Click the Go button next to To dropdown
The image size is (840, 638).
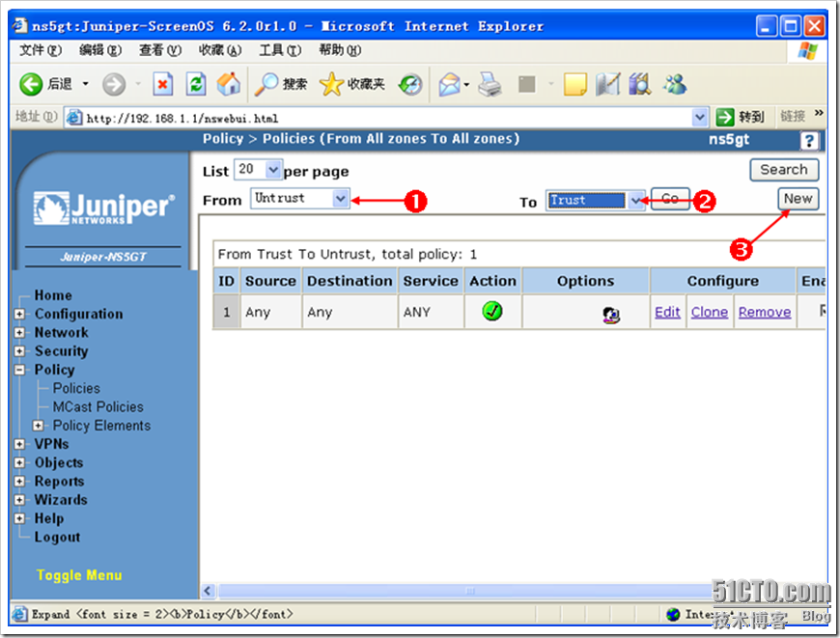(670, 199)
